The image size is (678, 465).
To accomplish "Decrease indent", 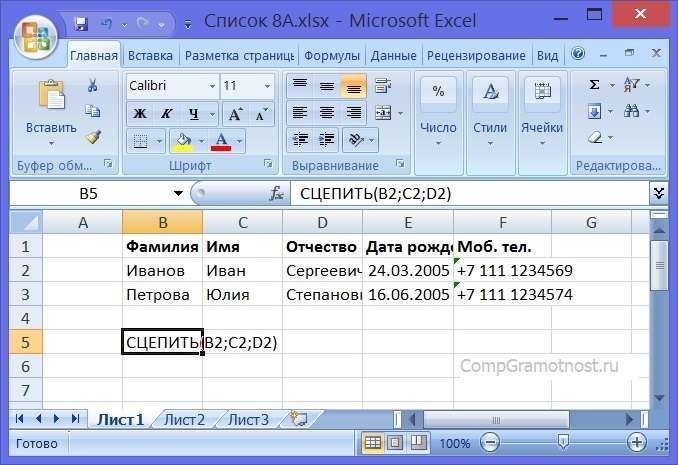I will click(301, 140).
